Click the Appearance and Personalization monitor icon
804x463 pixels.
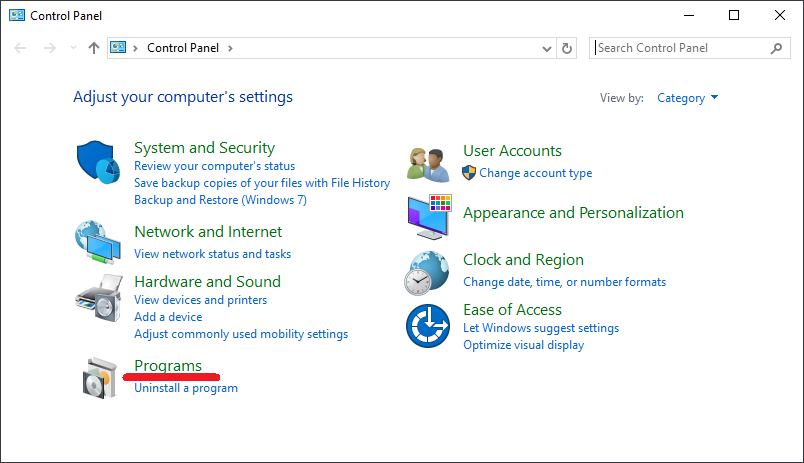tap(429, 217)
